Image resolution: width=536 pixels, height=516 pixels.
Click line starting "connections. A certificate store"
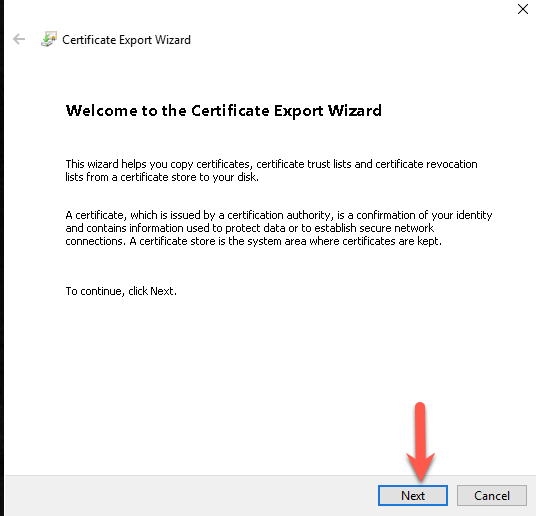[254, 241]
